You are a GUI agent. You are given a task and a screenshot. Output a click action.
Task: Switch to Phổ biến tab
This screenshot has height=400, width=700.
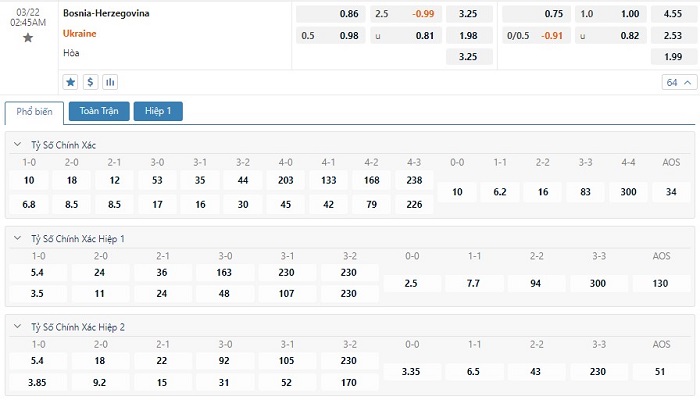click(x=35, y=112)
